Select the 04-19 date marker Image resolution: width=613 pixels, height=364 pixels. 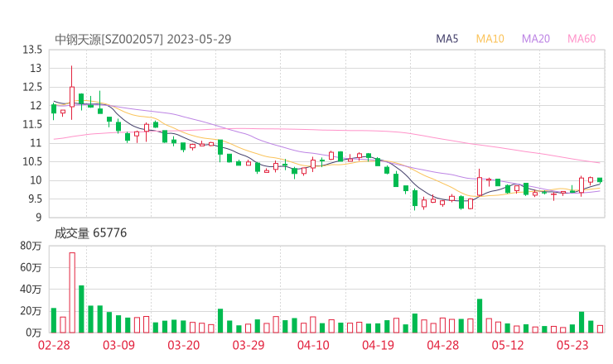point(379,346)
